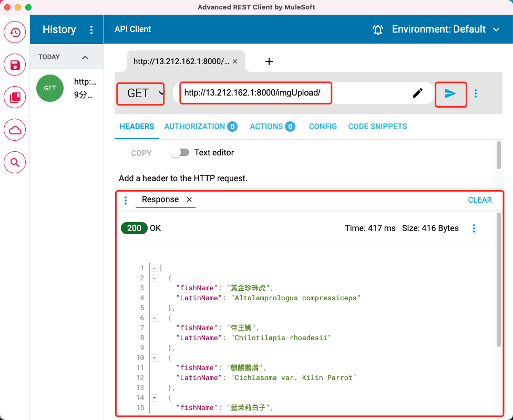The width and height of the screenshot is (513, 420).
Task: Open the cloud API explorer icon
Action: (15, 130)
